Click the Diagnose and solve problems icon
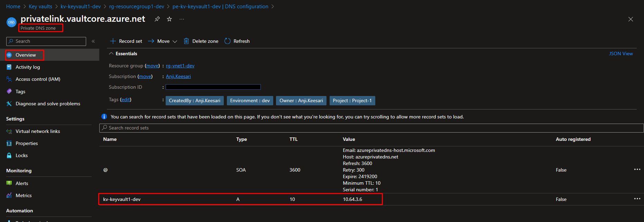This screenshot has width=644, height=222. tap(9, 104)
